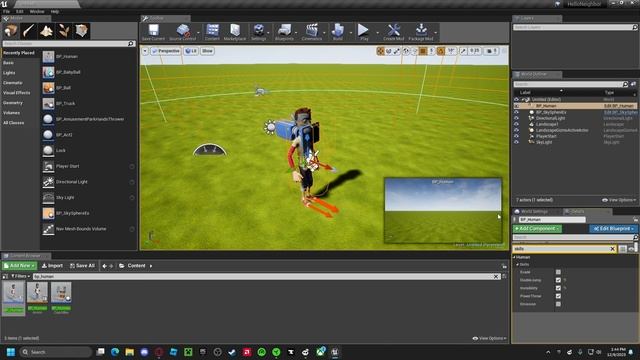Toggle grid snapping in the viewport toolbar

click(423, 51)
